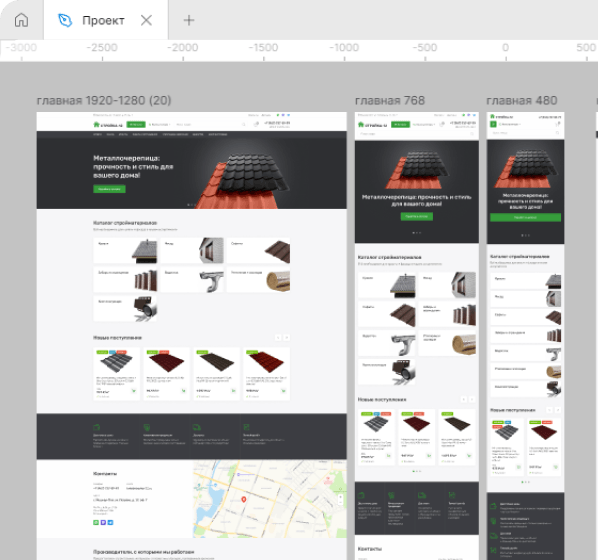The height and width of the screenshot is (560, 598).
Task: Select hero heading text in 768 frame
Action: coord(416,200)
